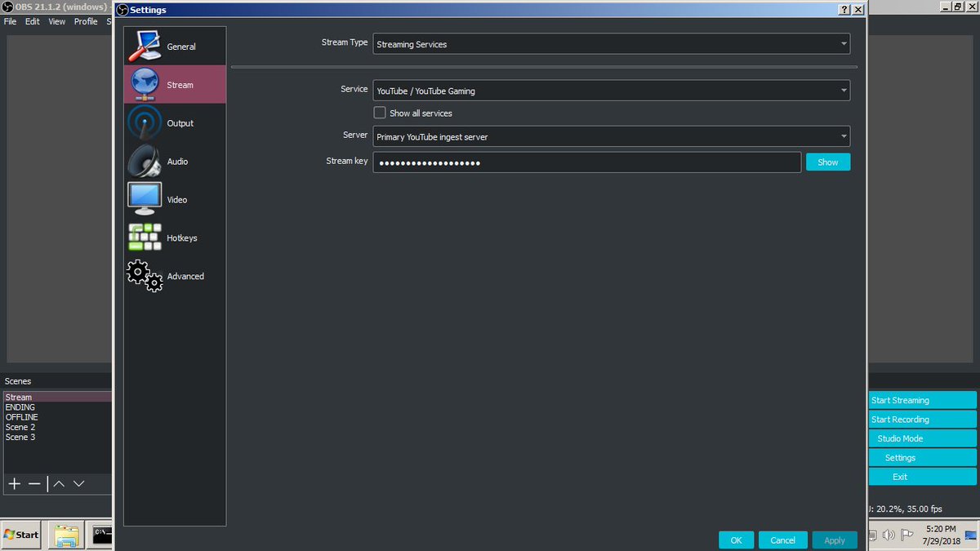Select the Stream scene in list

[x=56, y=398]
